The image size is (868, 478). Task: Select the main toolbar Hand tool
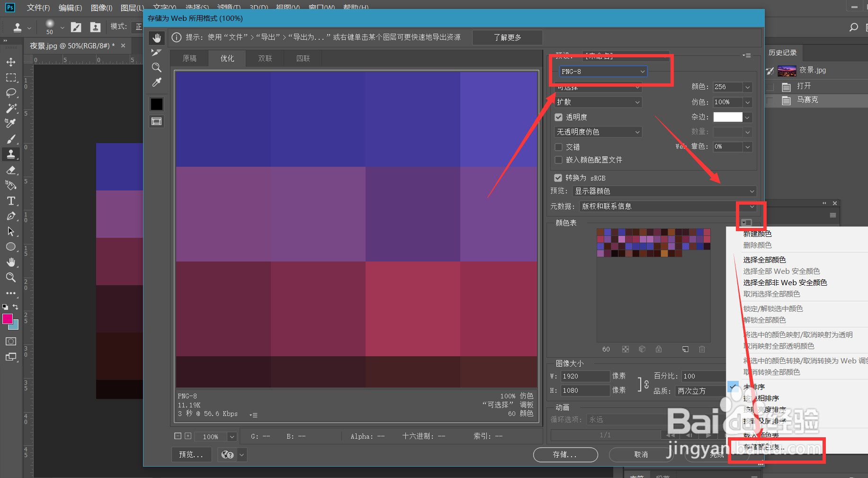[x=11, y=262]
